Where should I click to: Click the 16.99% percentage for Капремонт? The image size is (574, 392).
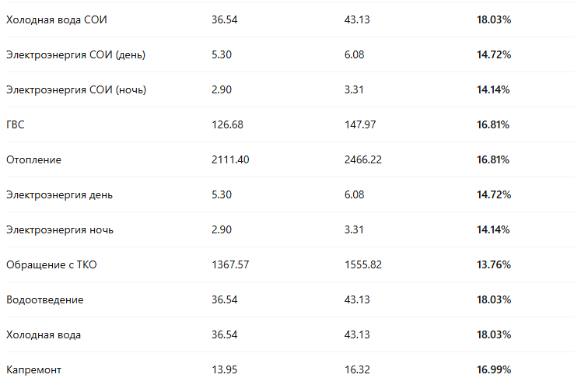(494, 370)
